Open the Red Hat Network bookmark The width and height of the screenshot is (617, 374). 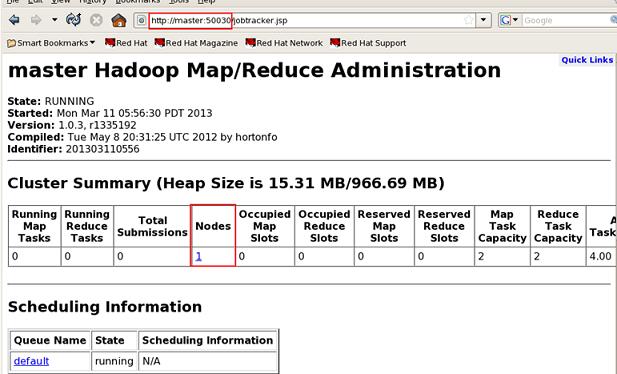coord(284,43)
